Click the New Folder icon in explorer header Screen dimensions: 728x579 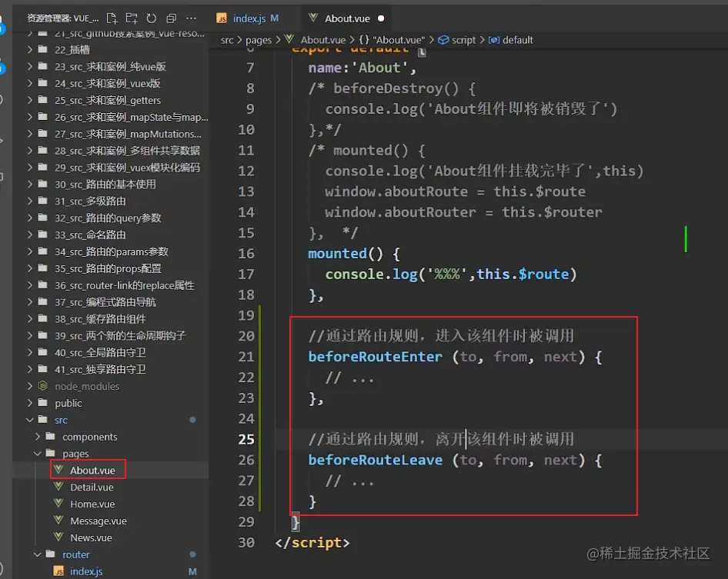[x=132, y=18]
